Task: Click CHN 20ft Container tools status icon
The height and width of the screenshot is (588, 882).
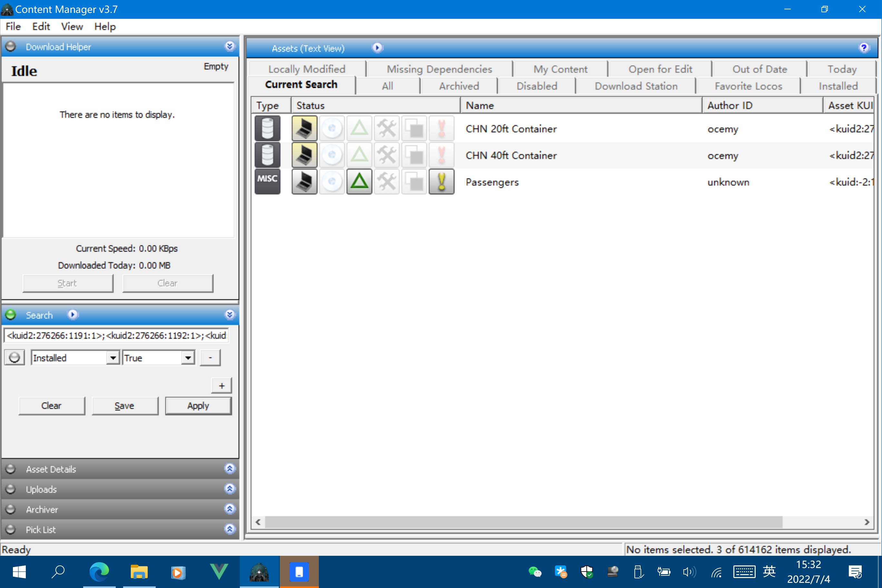Action: click(x=387, y=129)
